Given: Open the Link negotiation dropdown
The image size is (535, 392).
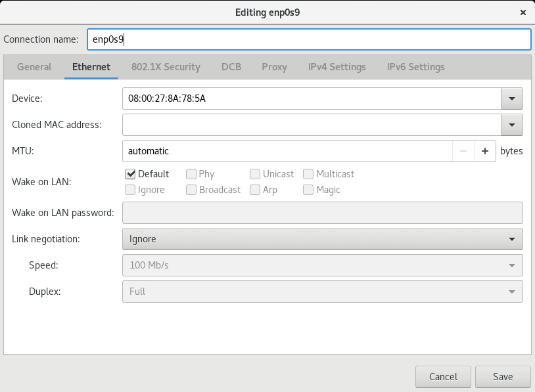Looking at the screenshot, I should click(x=322, y=239).
